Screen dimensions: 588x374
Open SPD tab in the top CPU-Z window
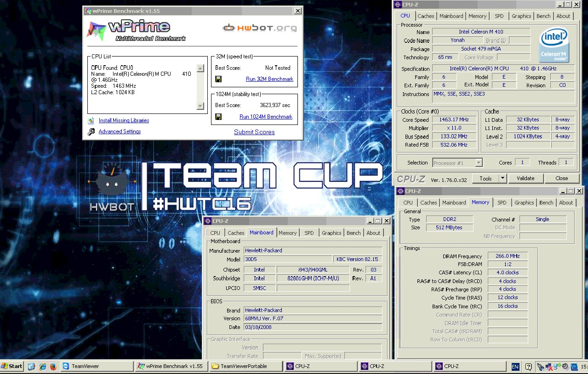(x=499, y=16)
